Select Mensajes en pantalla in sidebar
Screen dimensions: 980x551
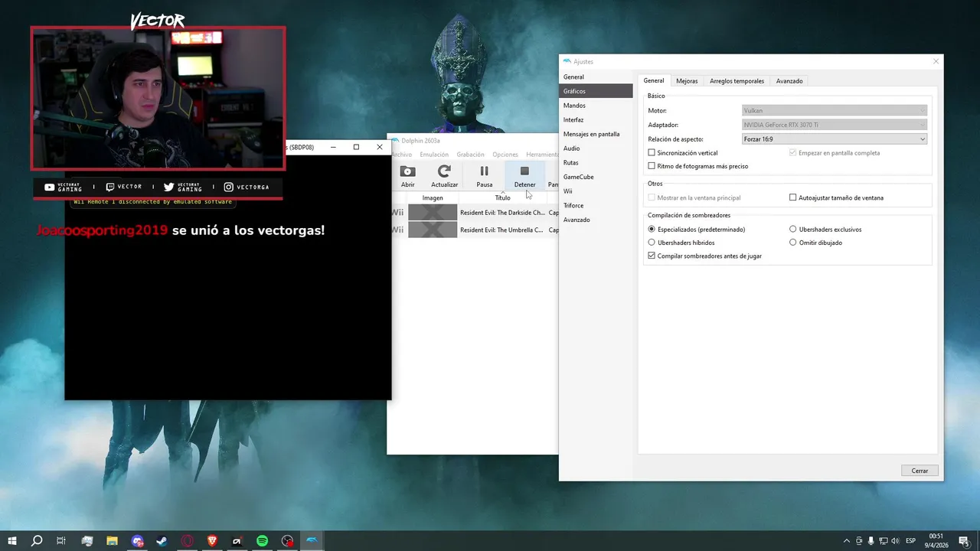(596, 134)
